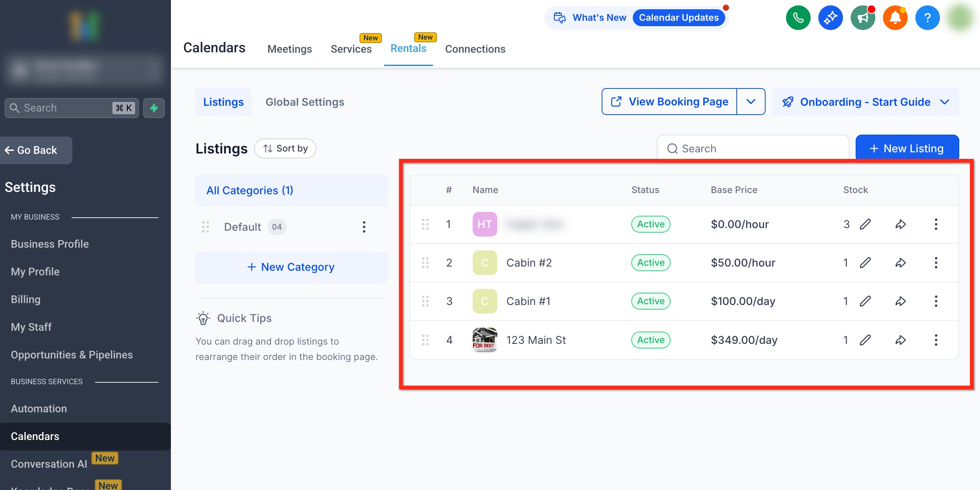The width and height of the screenshot is (980, 490).
Task: Grab the drag handle for the first listing row
Action: (425, 224)
